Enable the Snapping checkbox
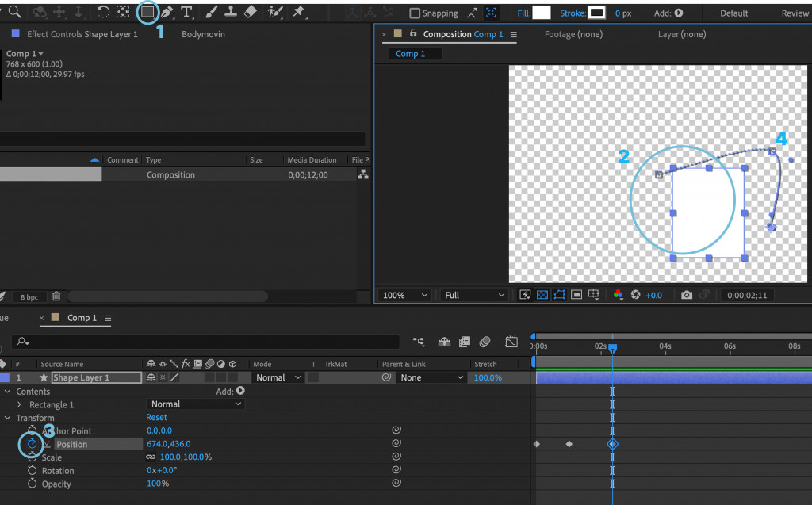 coord(415,13)
